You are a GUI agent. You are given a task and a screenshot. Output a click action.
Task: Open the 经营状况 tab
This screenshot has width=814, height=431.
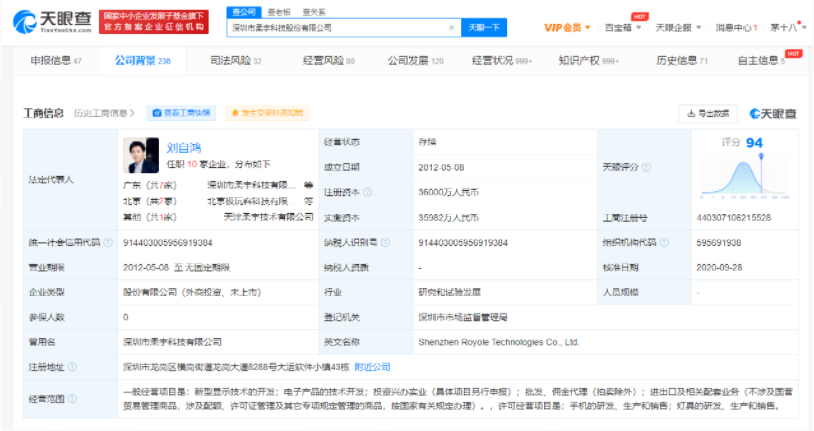click(502, 61)
